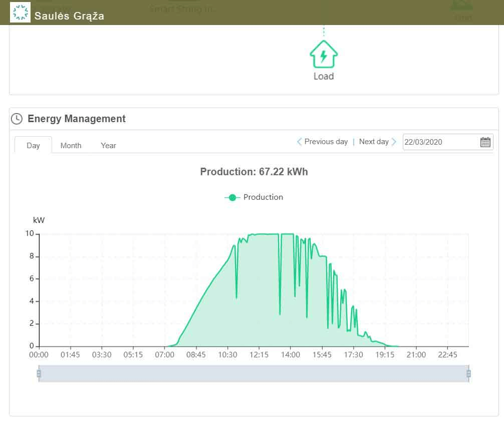The height and width of the screenshot is (425, 504).
Task: Click the Saulės Grąža logo icon
Action: pyautogui.click(x=21, y=13)
